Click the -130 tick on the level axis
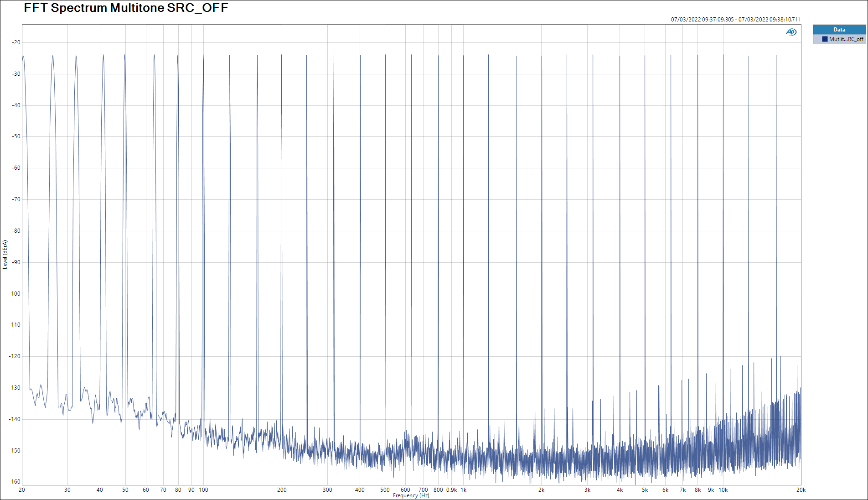Viewport: 868px width, 500px height. coord(15,388)
